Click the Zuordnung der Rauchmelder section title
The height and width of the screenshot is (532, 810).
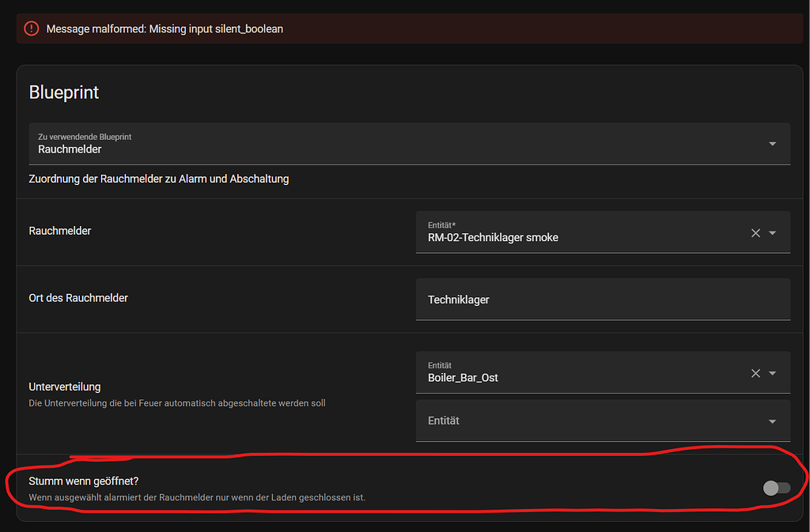[158, 179]
